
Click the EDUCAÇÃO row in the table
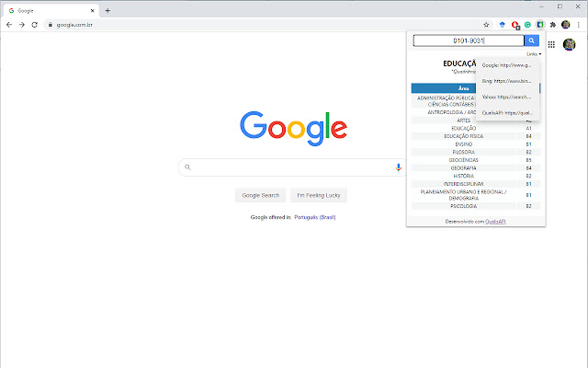476,129
